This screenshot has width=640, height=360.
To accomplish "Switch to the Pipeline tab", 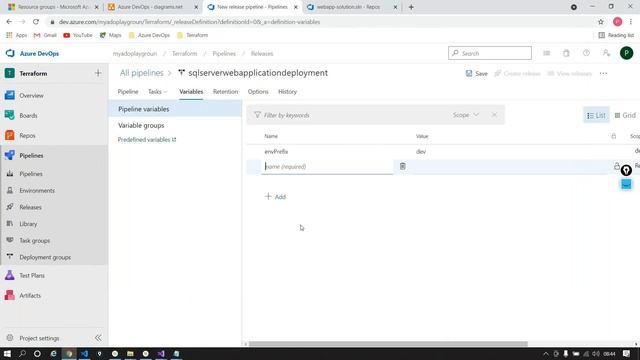I will click(x=128, y=92).
